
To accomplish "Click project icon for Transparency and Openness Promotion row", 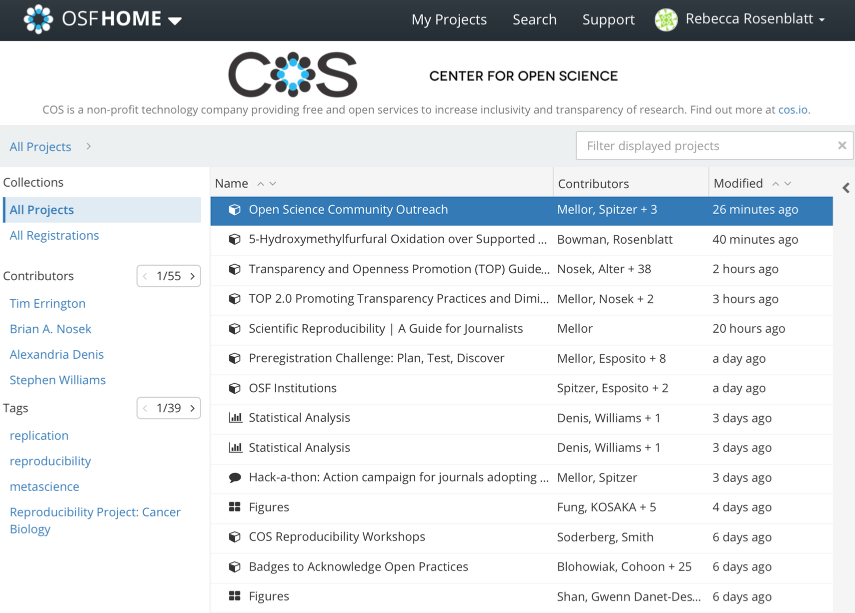I will pos(234,269).
